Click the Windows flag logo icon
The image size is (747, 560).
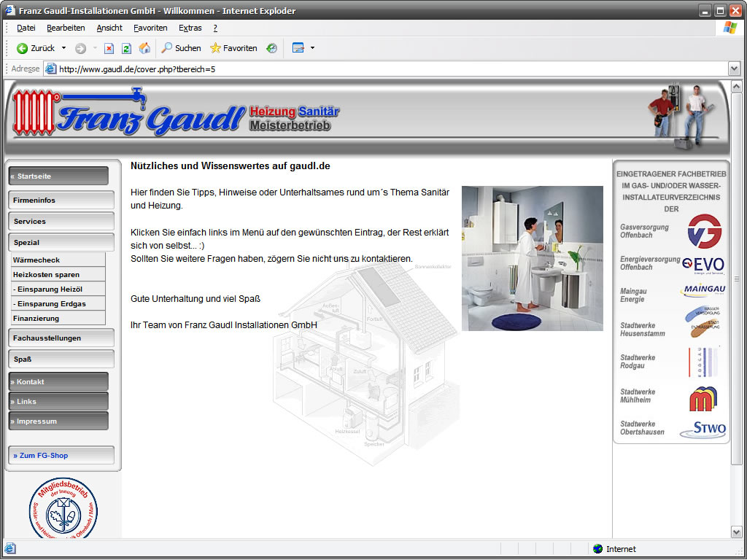click(x=729, y=28)
